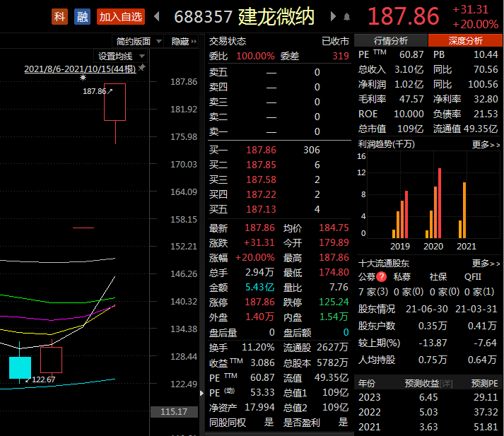This screenshot has height=436, width=504.
Task: Click the 股东户数 0.35万 value
Action: pos(433,326)
